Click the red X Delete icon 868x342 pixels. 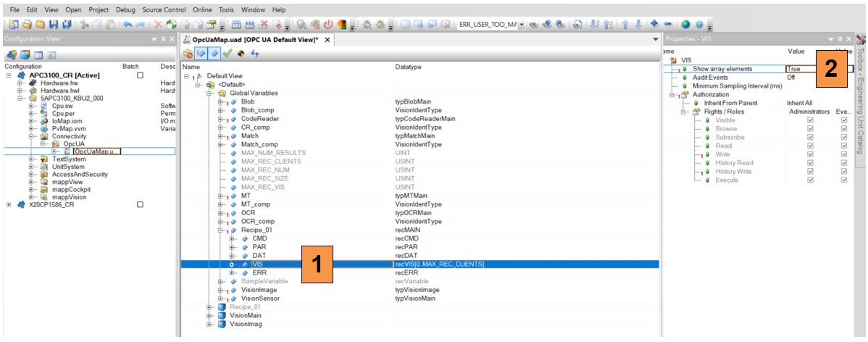coord(159,25)
